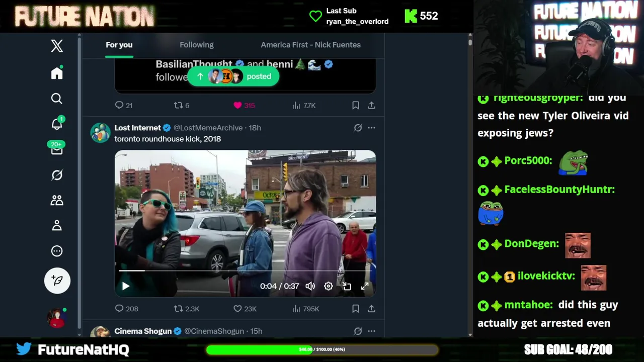This screenshot has width=644, height=362.
Task: Share the top post with 315 likes
Action: pyautogui.click(x=371, y=105)
